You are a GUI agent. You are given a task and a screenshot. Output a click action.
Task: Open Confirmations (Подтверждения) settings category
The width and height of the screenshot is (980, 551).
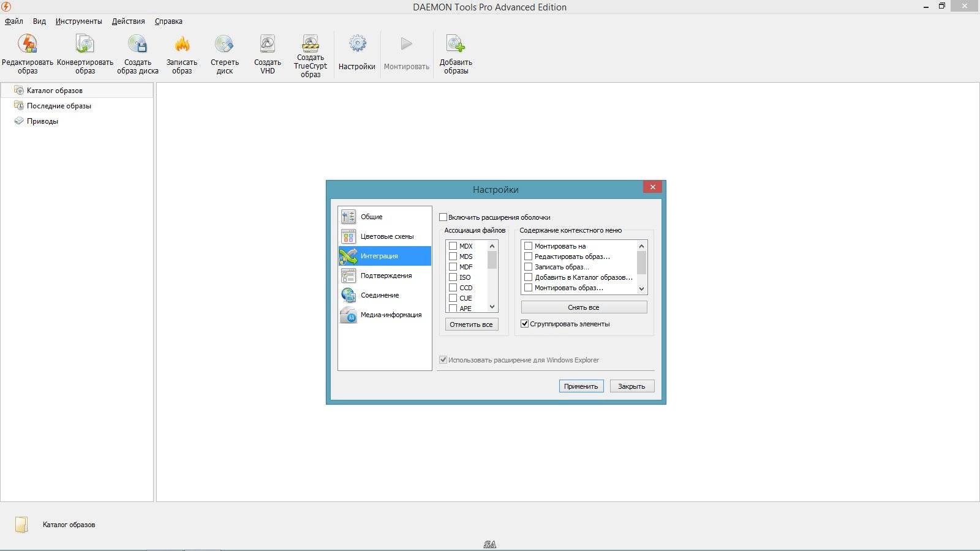pos(385,275)
